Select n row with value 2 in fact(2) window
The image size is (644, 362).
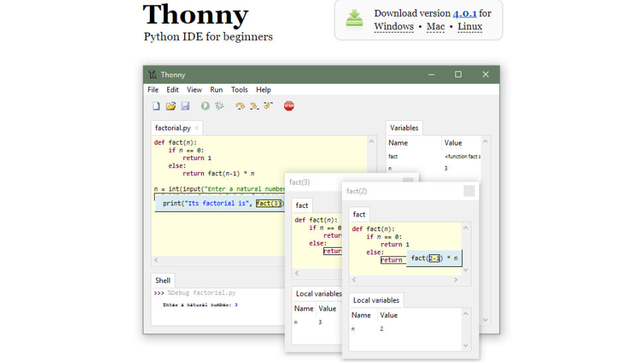click(x=406, y=329)
